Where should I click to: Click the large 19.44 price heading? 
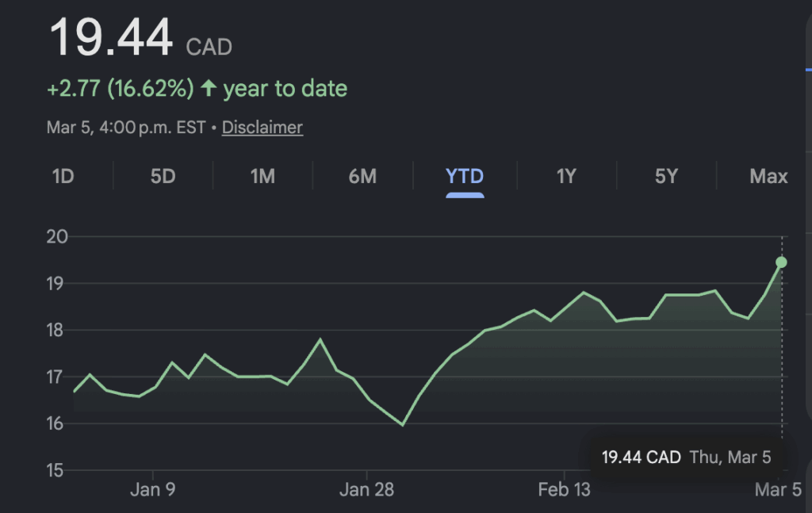tap(111, 38)
